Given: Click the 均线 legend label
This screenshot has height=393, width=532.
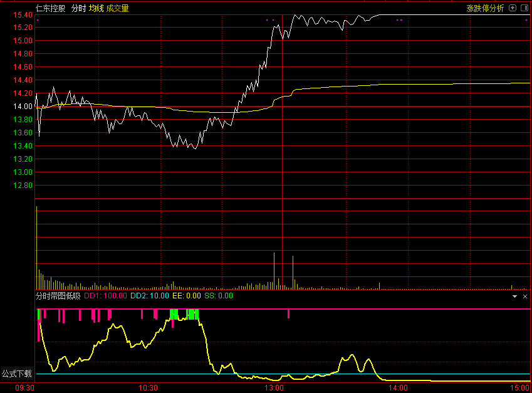Looking at the screenshot, I should pyautogui.click(x=96, y=9).
